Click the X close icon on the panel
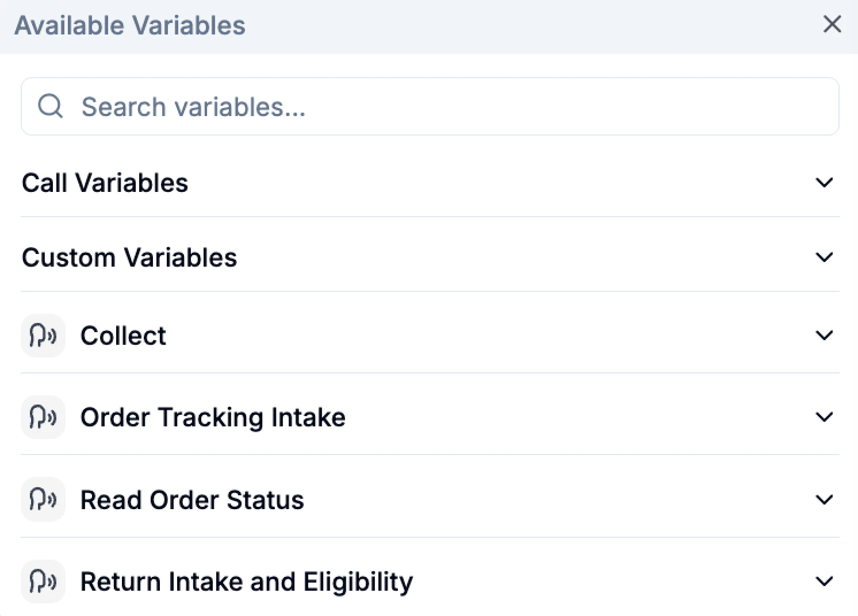The image size is (858, 616). (x=832, y=24)
